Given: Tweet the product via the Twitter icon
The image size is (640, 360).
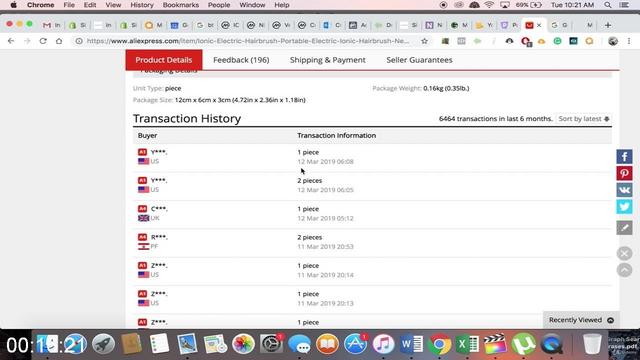Looking at the screenshot, I should click(624, 207).
